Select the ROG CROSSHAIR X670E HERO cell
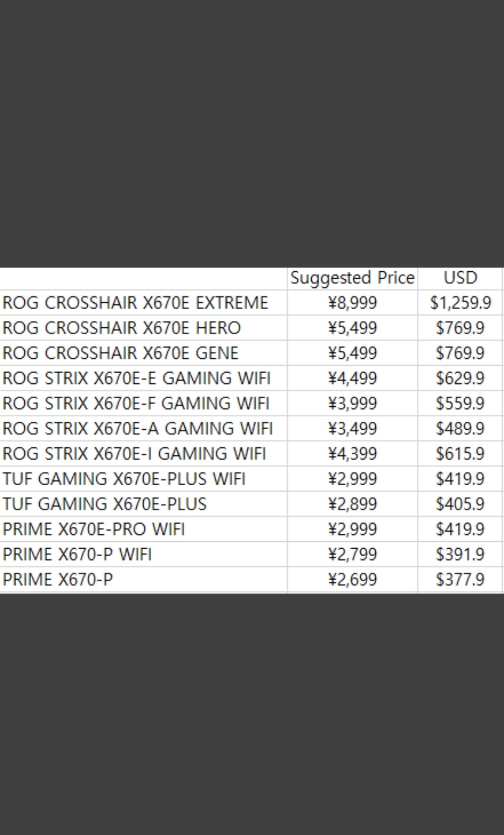The width and height of the screenshot is (504, 835). point(122,328)
